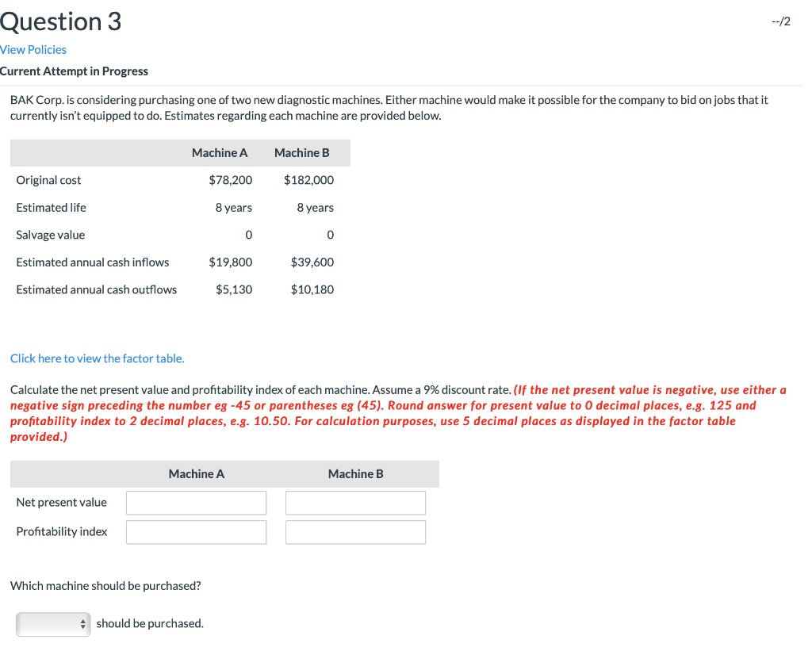Open the View Policies link
Screen dimensions: 812x651
click(33, 49)
